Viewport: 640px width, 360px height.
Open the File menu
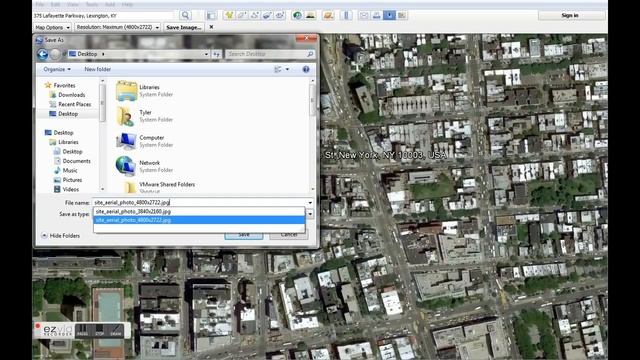coord(40,4)
